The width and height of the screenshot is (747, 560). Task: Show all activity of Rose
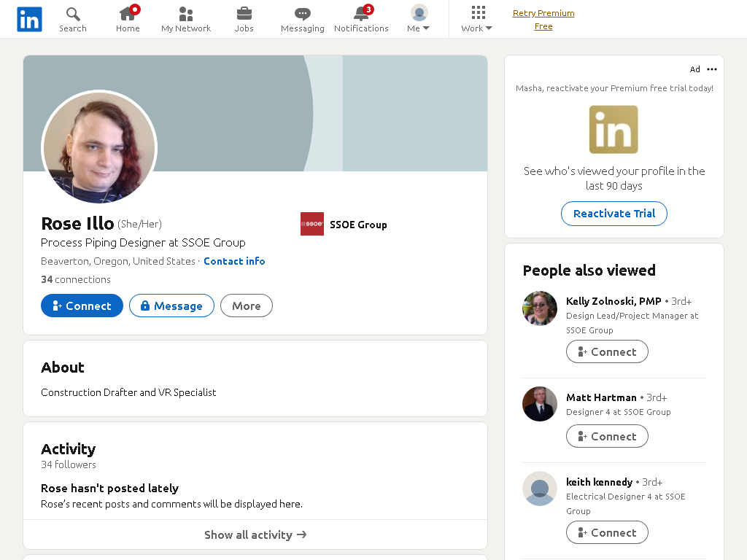point(255,534)
